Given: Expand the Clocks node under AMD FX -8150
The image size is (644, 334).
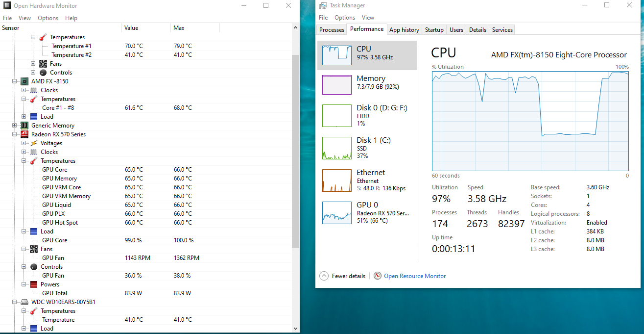Looking at the screenshot, I should click(x=24, y=90).
